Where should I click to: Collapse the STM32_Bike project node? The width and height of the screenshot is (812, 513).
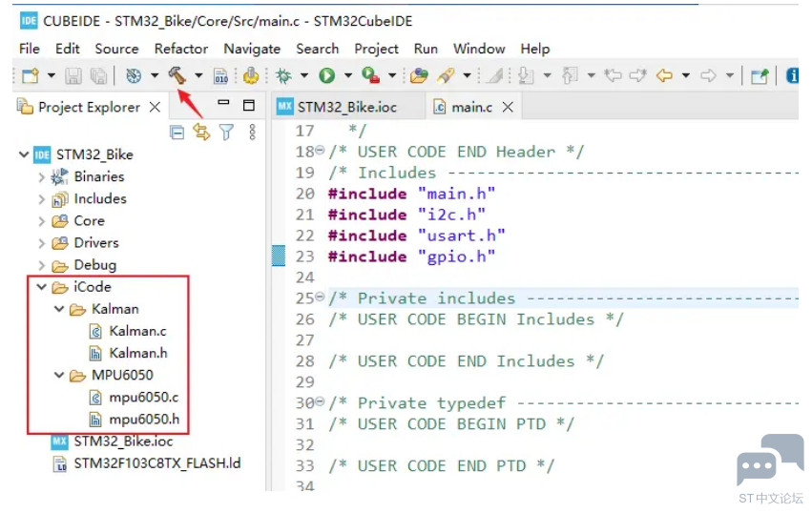(x=24, y=154)
